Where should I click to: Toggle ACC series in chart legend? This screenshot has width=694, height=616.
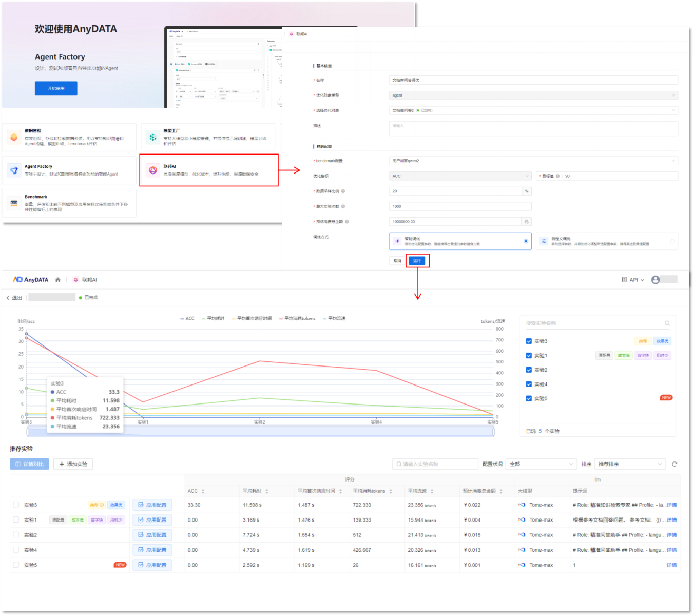187,319
